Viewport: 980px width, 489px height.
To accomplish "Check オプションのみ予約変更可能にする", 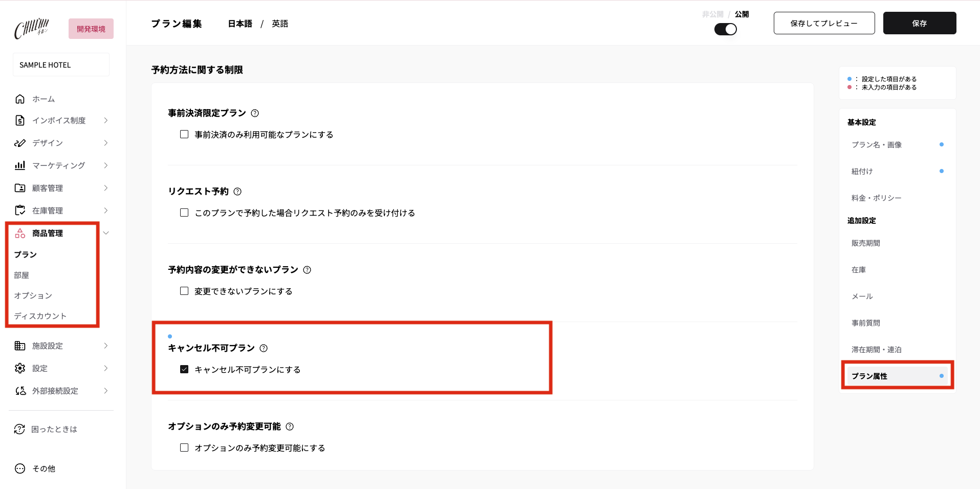I will [184, 448].
